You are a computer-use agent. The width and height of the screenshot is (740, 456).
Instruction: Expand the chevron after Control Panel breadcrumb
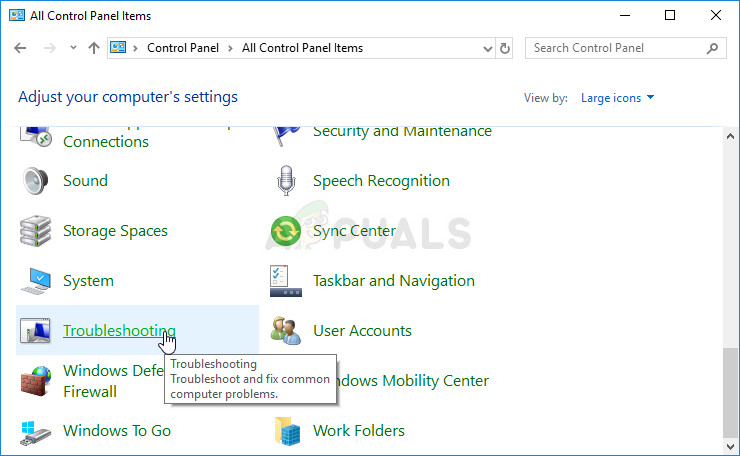tap(230, 48)
